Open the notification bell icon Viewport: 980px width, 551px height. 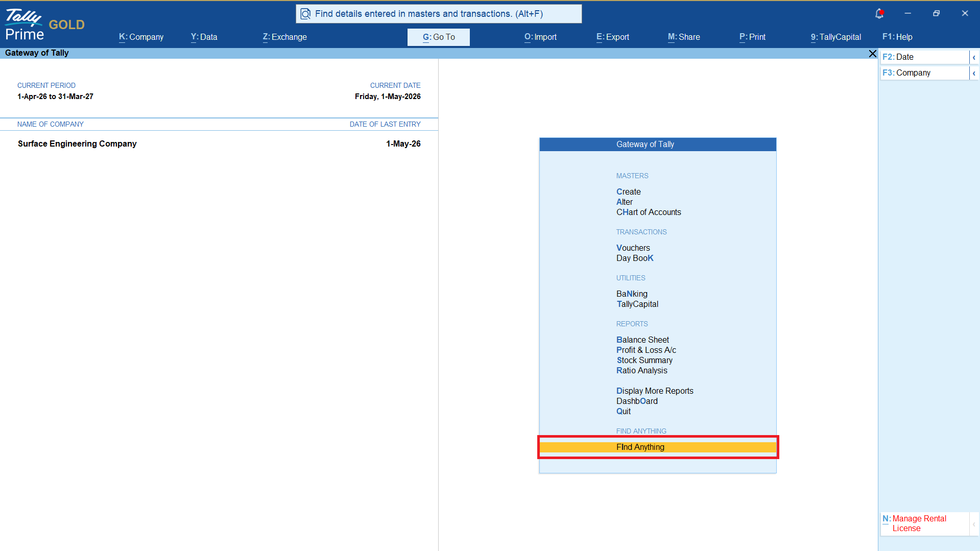[879, 14]
